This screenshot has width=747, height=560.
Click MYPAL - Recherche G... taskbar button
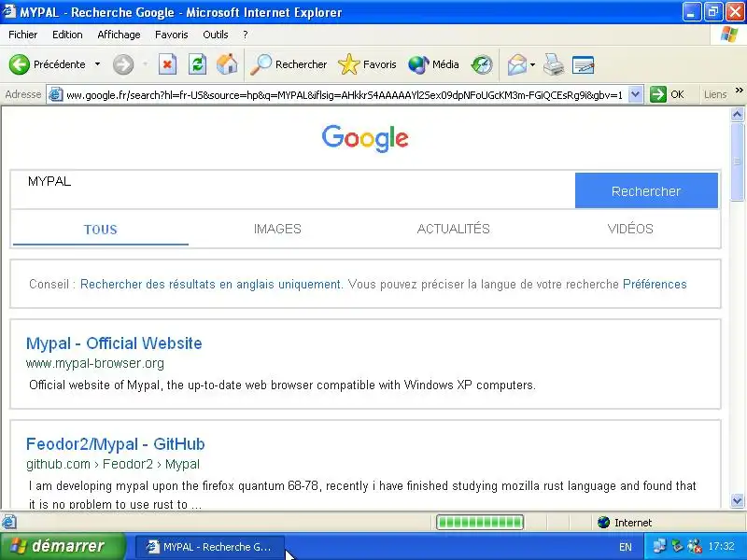210,547
